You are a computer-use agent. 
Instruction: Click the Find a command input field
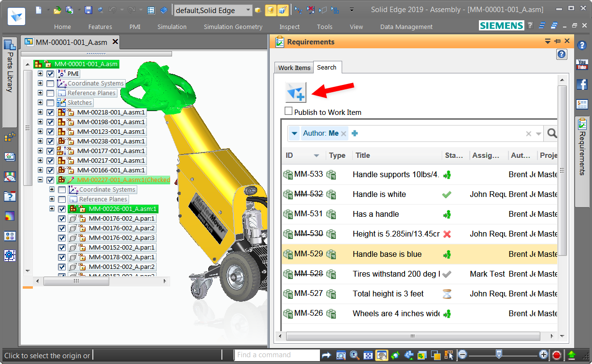(x=276, y=355)
